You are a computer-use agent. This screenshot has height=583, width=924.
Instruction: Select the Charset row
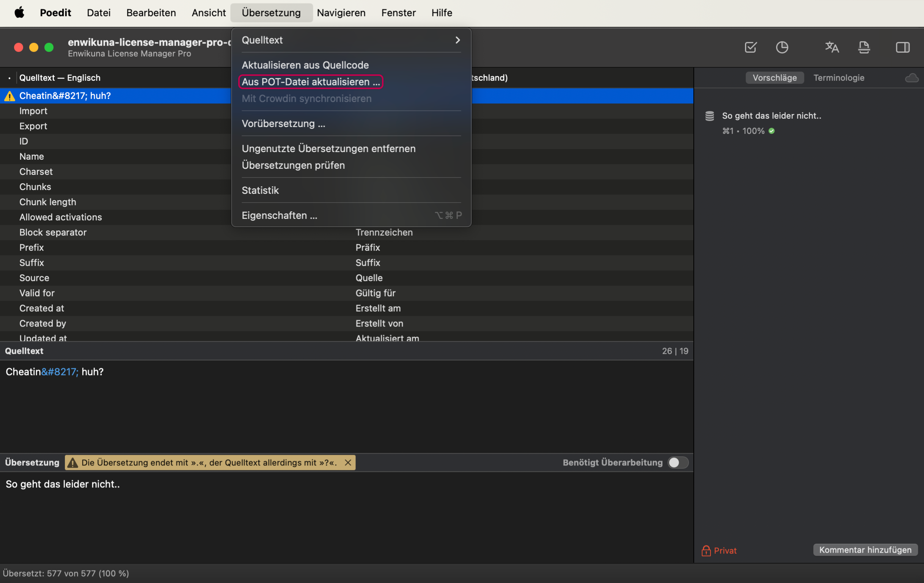point(347,171)
